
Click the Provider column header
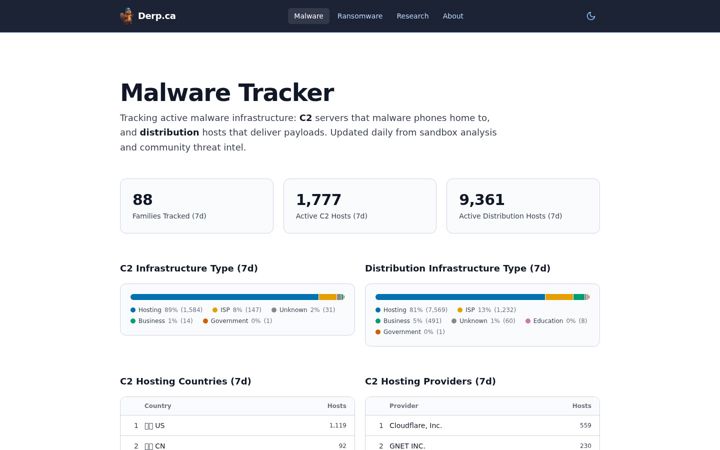(x=404, y=406)
